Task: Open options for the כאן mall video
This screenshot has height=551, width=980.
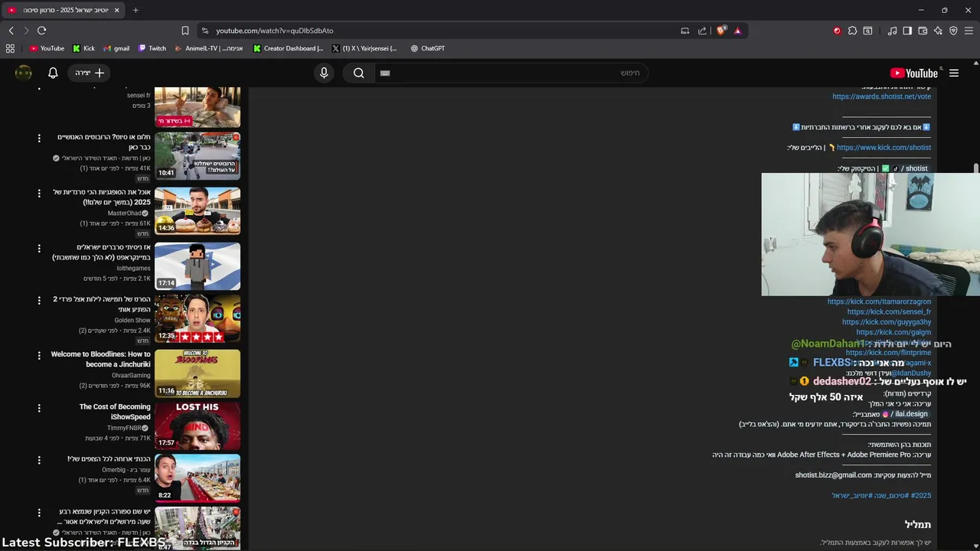Action: pyautogui.click(x=39, y=512)
